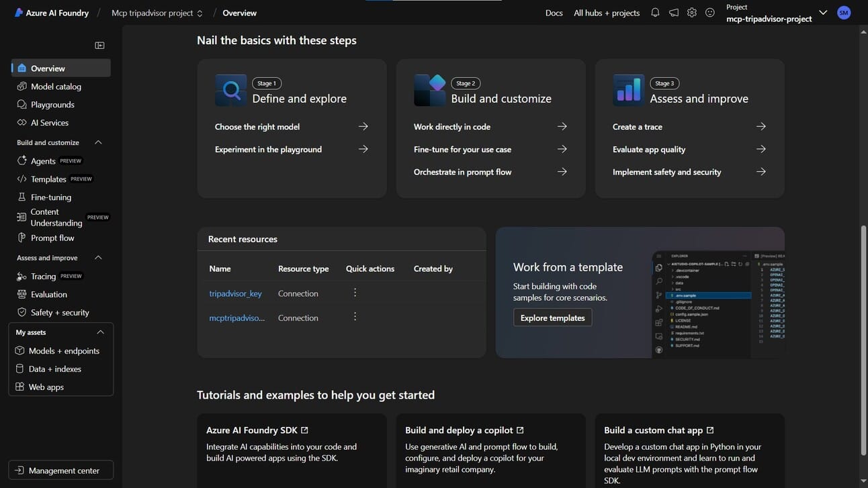The height and width of the screenshot is (488, 868).
Task: Click the Evaluation sidebar icon
Action: pos(22,295)
